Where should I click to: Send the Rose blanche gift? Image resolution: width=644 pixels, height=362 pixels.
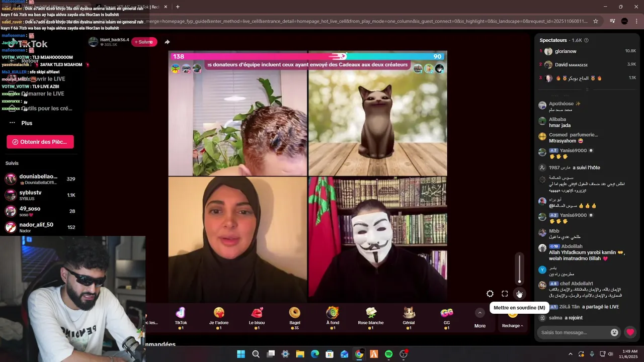371,318
